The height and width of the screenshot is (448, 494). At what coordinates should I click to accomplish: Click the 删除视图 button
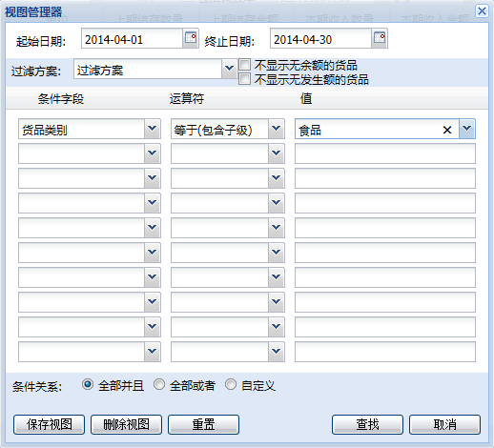(126, 424)
